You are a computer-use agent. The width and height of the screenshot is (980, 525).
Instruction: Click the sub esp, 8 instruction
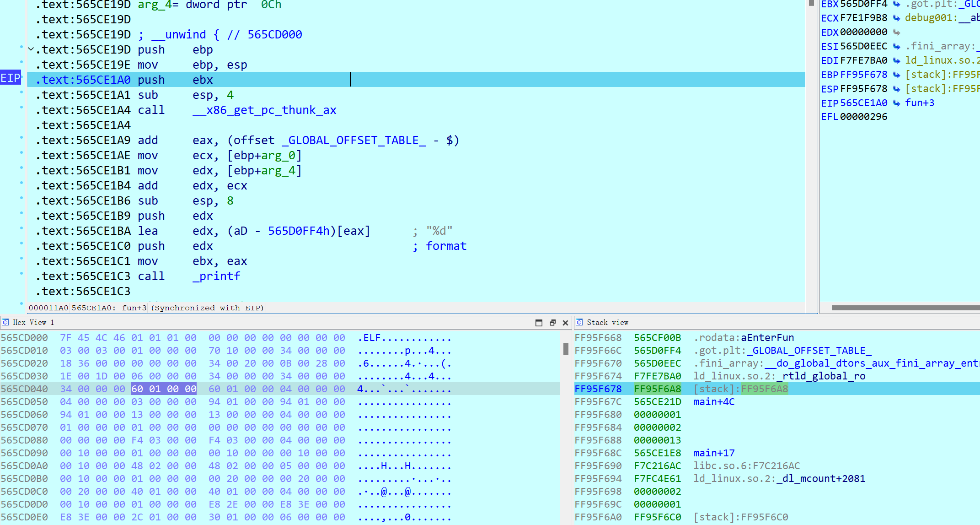186,201
